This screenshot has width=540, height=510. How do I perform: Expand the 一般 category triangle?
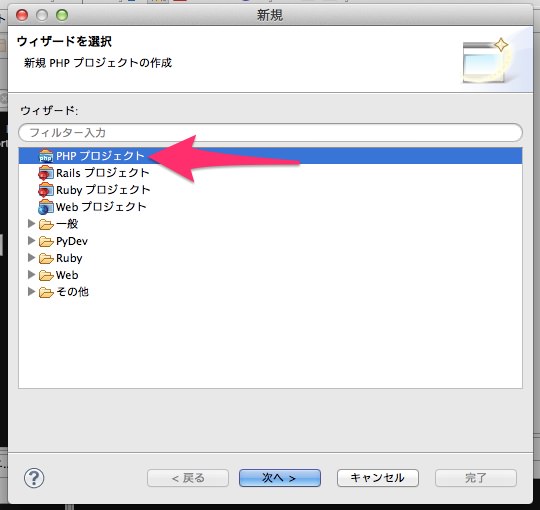click(31, 224)
